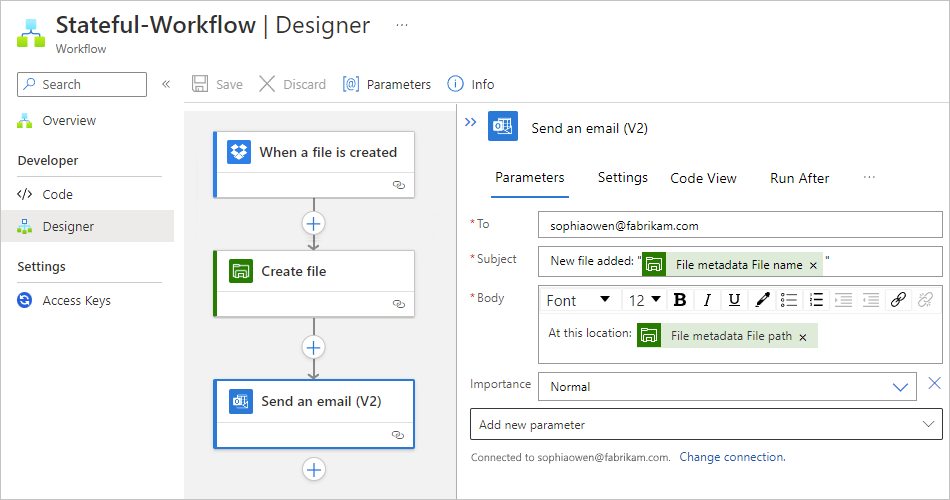Click in the To email field
The width and height of the screenshot is (950, 500).
[739, 225]
